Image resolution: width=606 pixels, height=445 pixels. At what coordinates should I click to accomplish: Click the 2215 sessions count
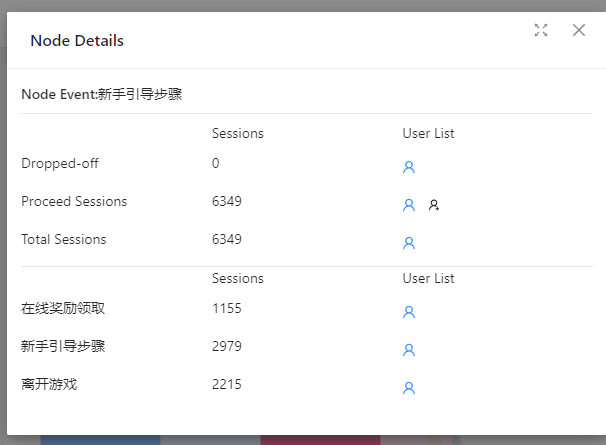click(226, 384)
